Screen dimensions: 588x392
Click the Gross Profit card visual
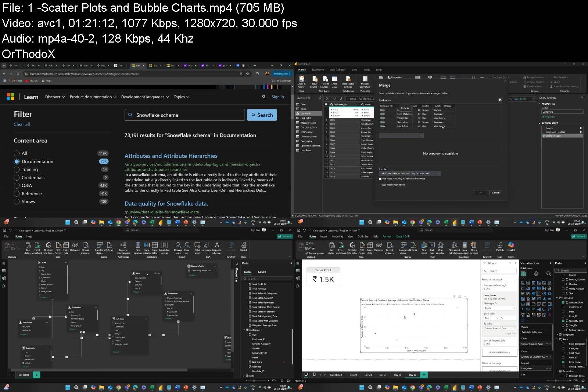323,276
